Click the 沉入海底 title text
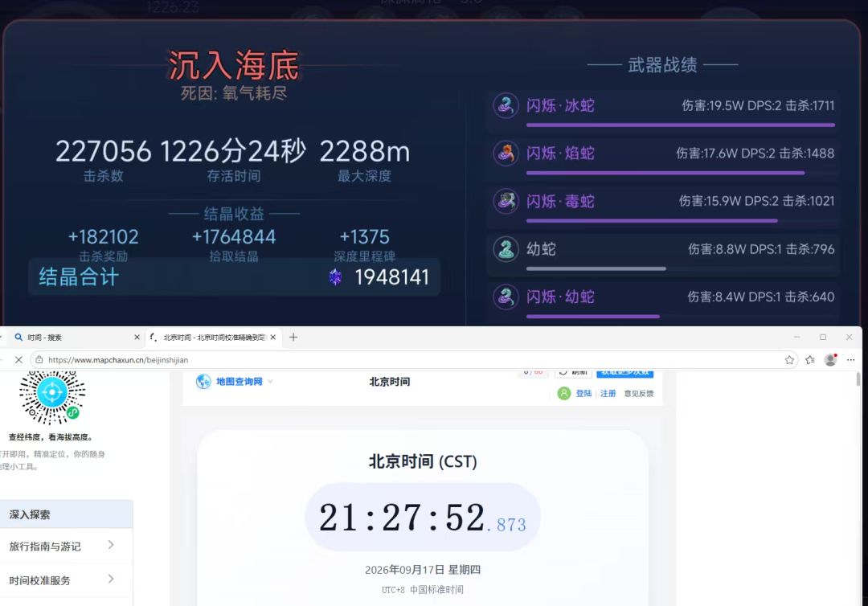The image size is (868, 606). (x=234, y=65)
